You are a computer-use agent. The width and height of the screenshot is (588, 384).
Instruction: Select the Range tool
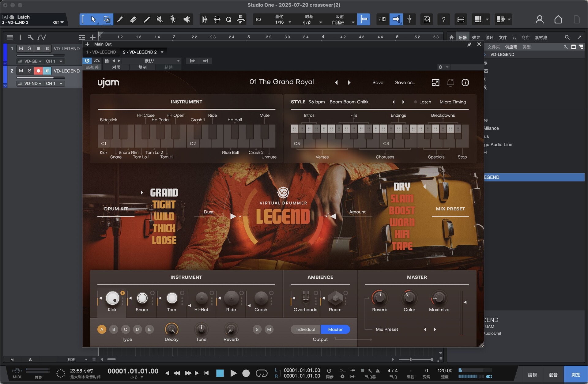tap(107, 20)
